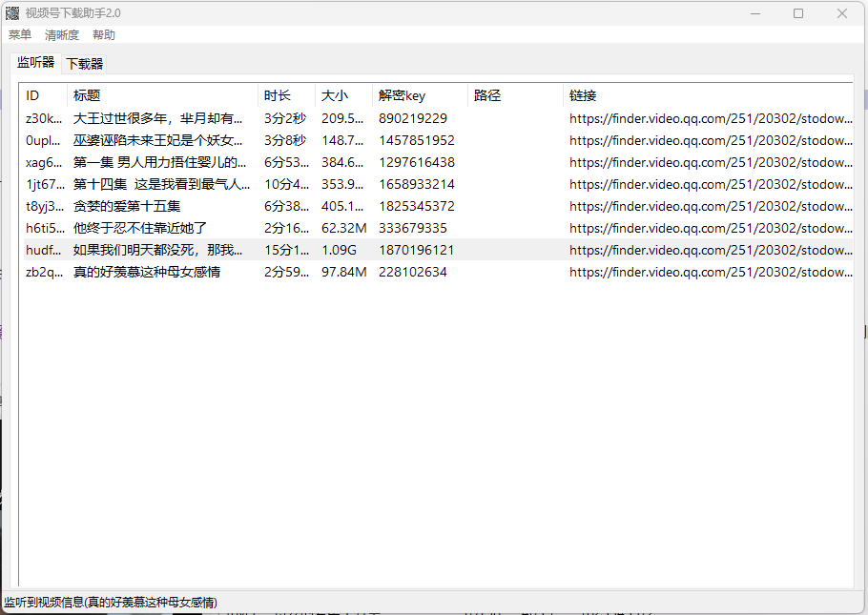Click the decryption key 890219229 cell
868x615 pixels.
[403, 117]
